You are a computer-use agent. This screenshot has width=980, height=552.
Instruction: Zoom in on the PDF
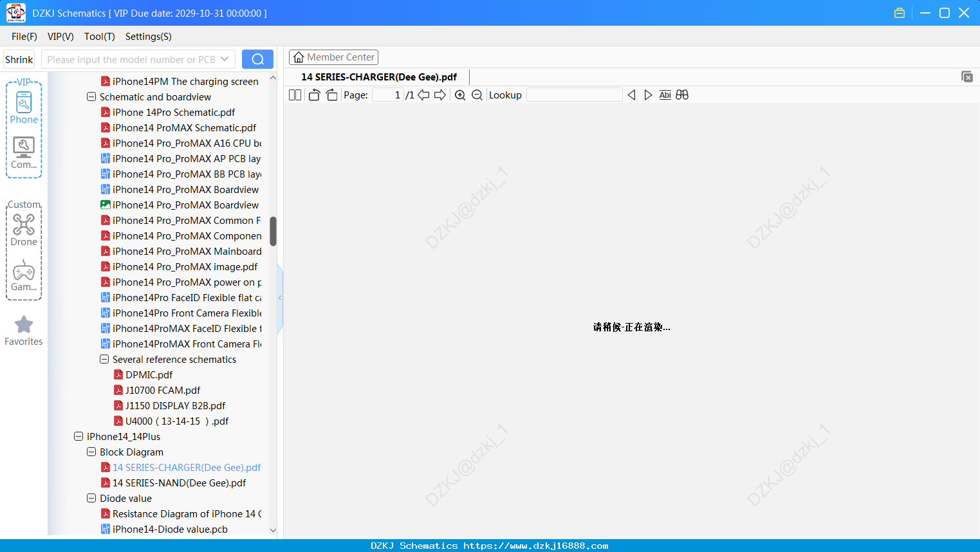[x=460, y=95]
